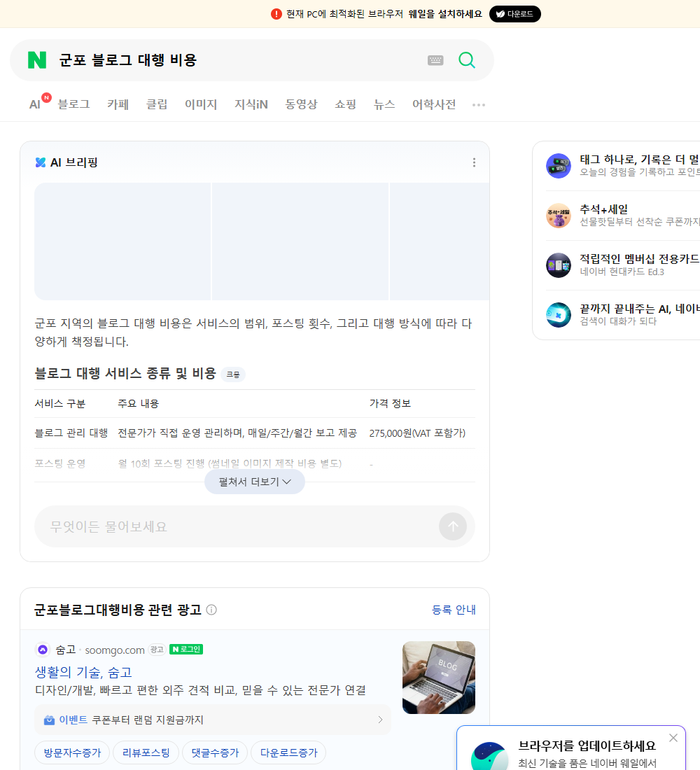Close the browser update popup

pyautogui.click(x=673, y=738)
